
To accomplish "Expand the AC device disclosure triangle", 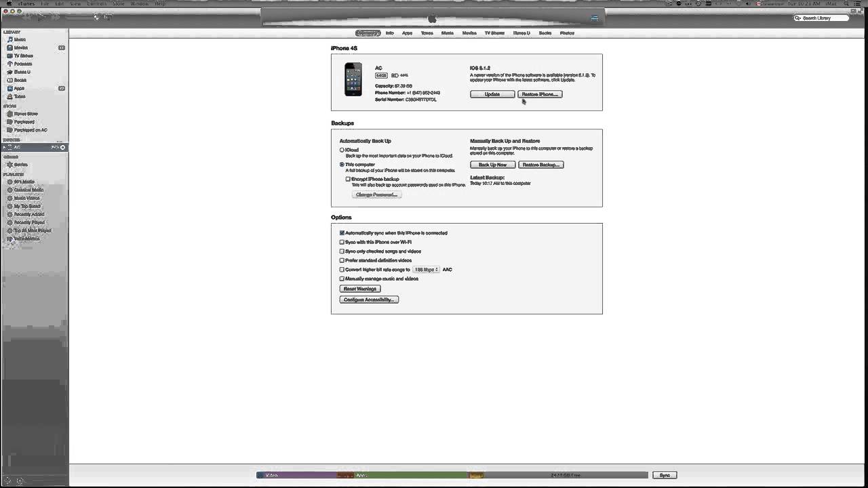I will [x=5, y=147].
